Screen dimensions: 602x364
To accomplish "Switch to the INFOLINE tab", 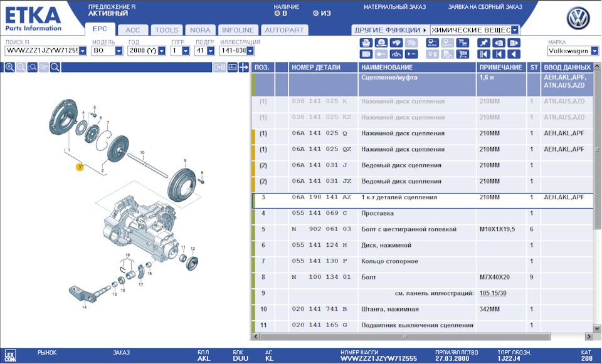I will coord(238,29).
